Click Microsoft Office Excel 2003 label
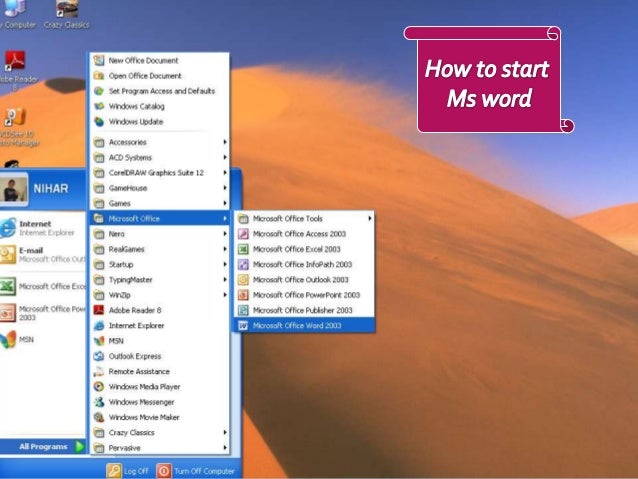Viewport: 638px width, 479px height. (x=297, y=249)
